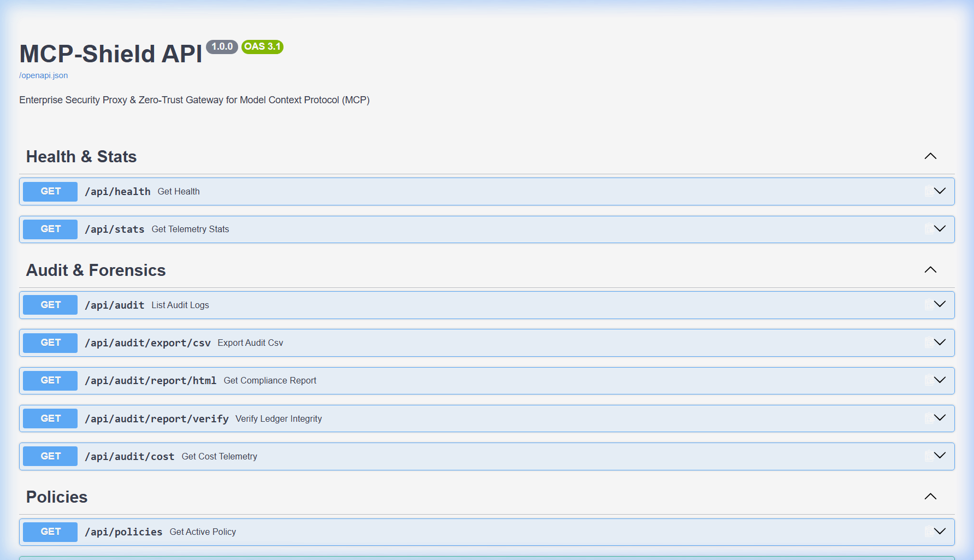This screenshot has width=974, height=560.
Task: Click the "Get Health" summary text
Action: tap(179, 192)
